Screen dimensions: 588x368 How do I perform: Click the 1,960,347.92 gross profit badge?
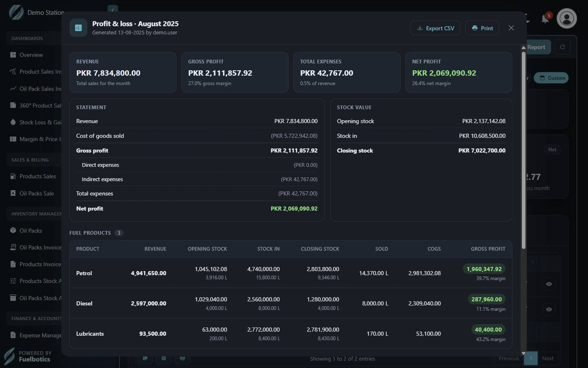484,269
